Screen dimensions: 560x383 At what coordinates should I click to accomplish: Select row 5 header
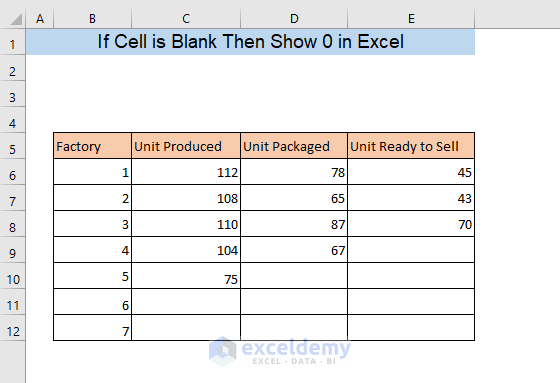[12, 146]
